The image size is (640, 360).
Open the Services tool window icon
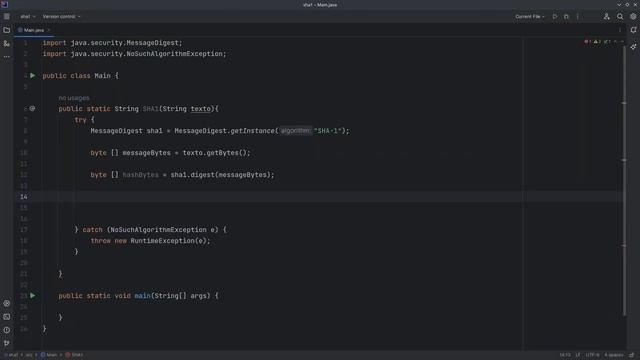(7, 303)
